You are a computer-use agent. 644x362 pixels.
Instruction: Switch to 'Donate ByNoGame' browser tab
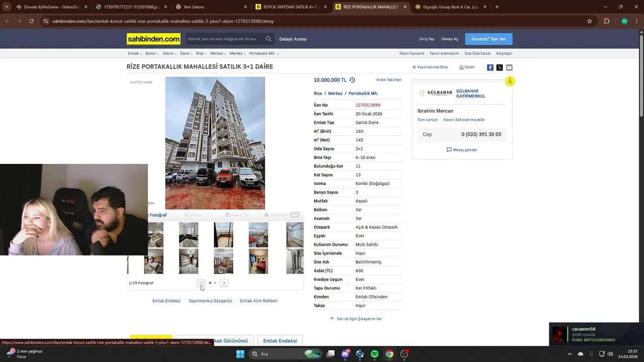tap(52, 7)
